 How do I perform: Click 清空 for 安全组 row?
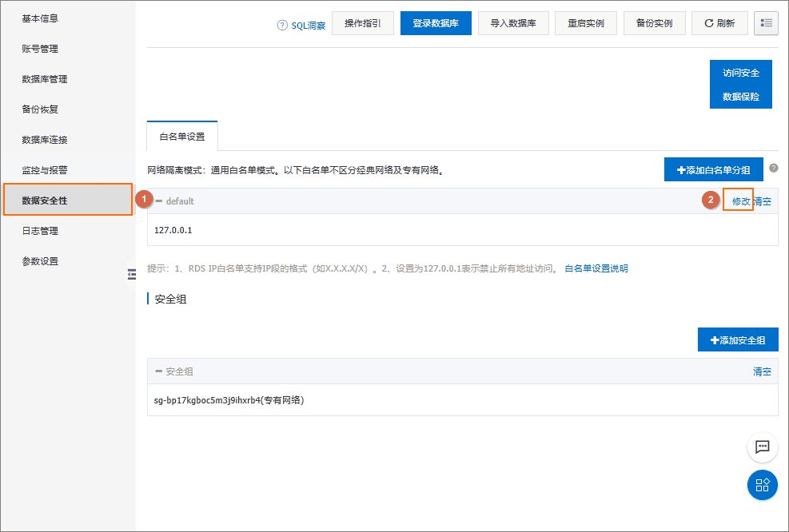pos(762,371)
